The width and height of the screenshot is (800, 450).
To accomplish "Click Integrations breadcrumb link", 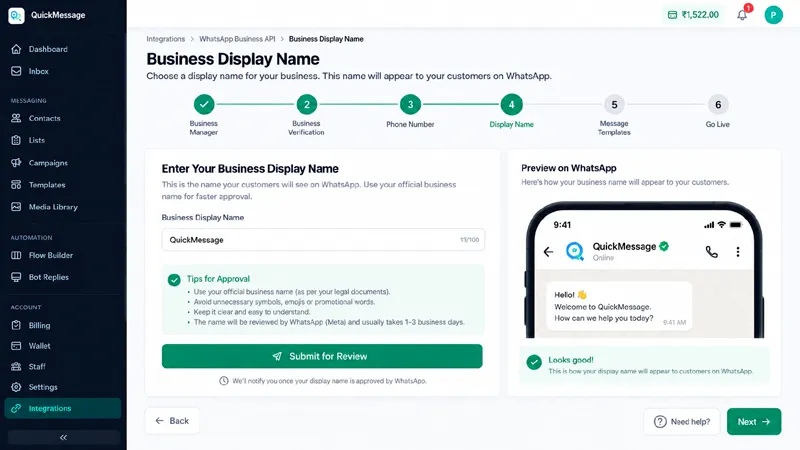I will pyautogui.click(x=165, y=39).
